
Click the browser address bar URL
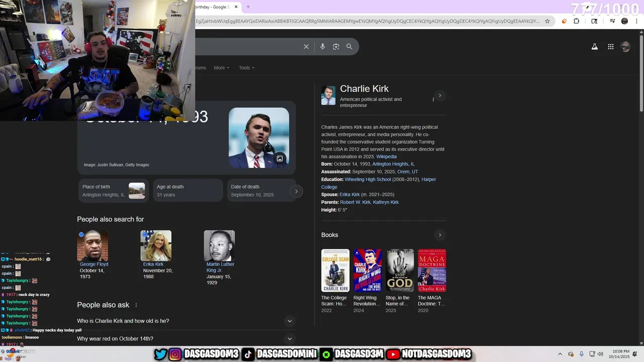[367, 21]
